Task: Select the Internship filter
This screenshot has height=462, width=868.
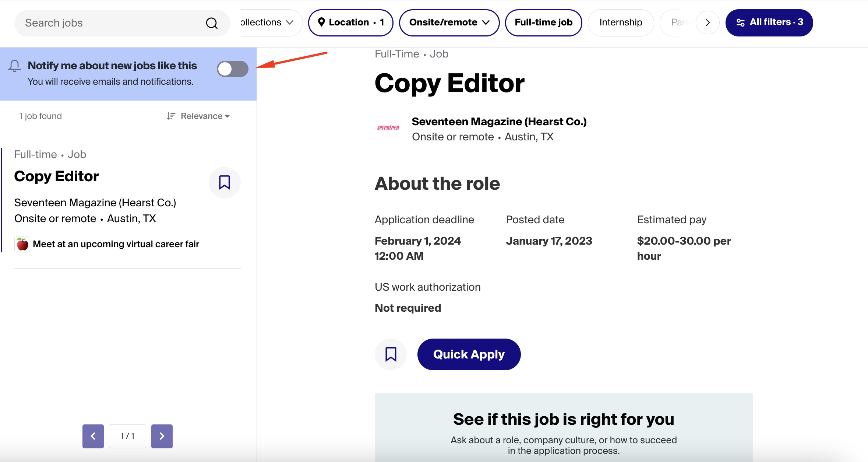Action: coord(621,22)
